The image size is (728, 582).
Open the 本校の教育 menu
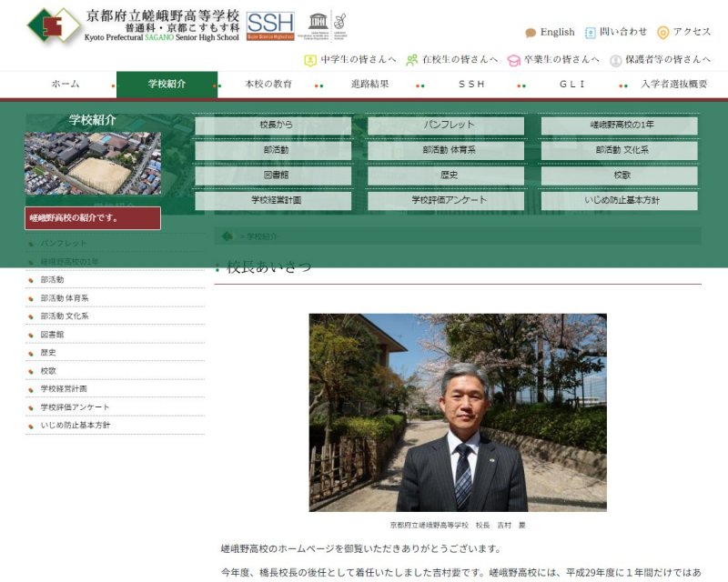point(268,84)
